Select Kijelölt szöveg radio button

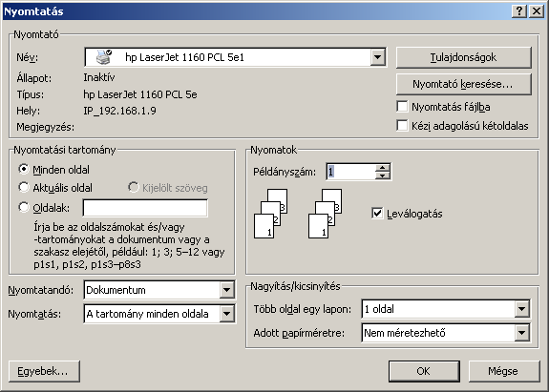133,188
